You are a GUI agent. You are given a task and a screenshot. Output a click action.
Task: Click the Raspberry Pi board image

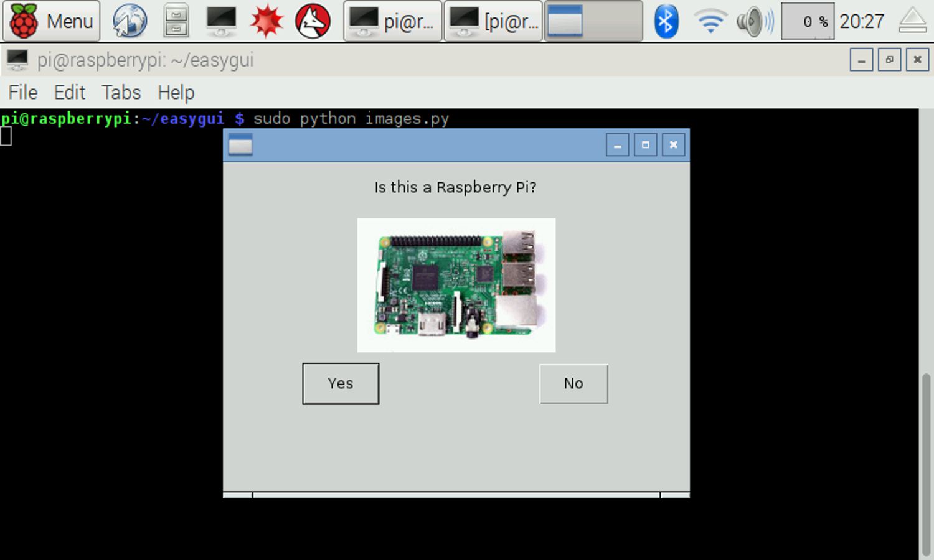coord(456,285)
